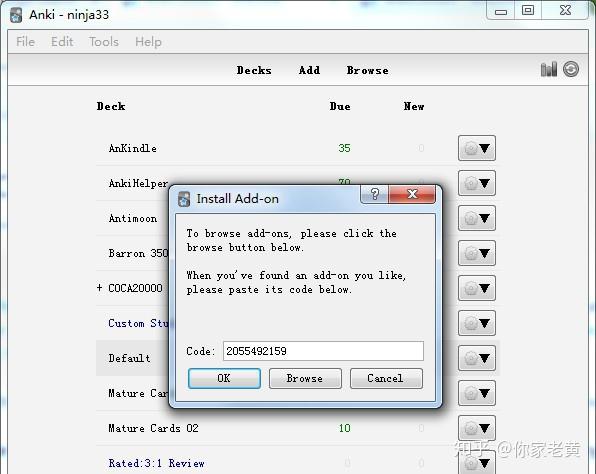Open options gear for Default deck

point(477,358)
